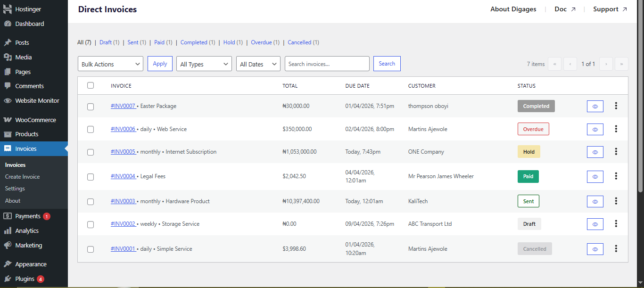Select checkbox for INV0003 Hardware Product

coord(91,202)
